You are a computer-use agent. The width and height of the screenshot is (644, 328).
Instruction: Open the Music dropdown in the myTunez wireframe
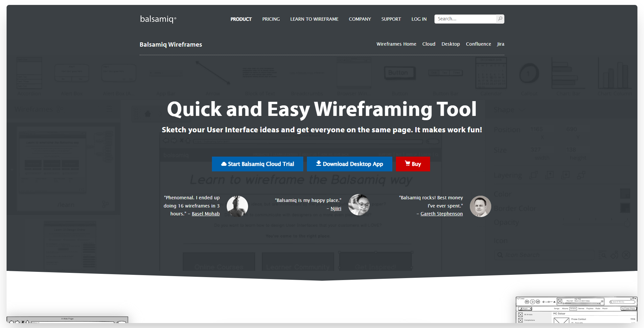[525, 309]
